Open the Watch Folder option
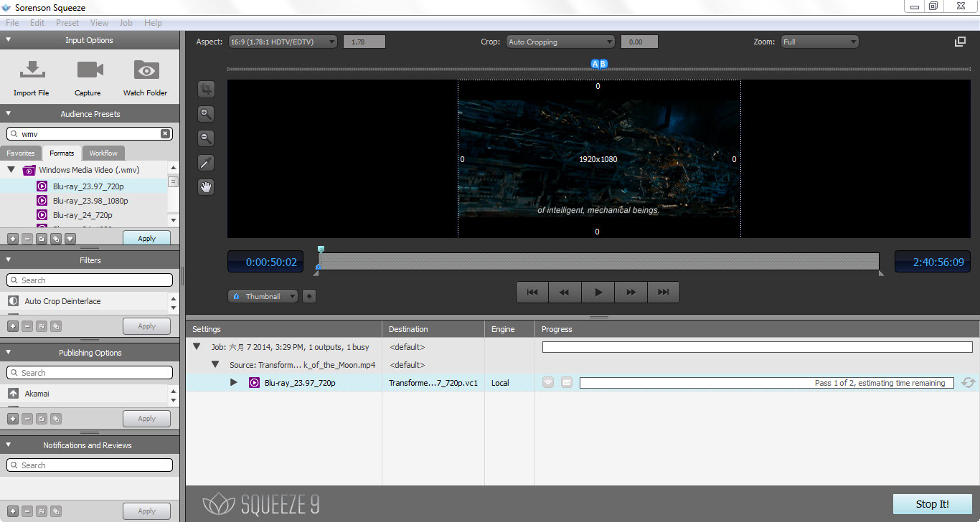 coord(146,70)
